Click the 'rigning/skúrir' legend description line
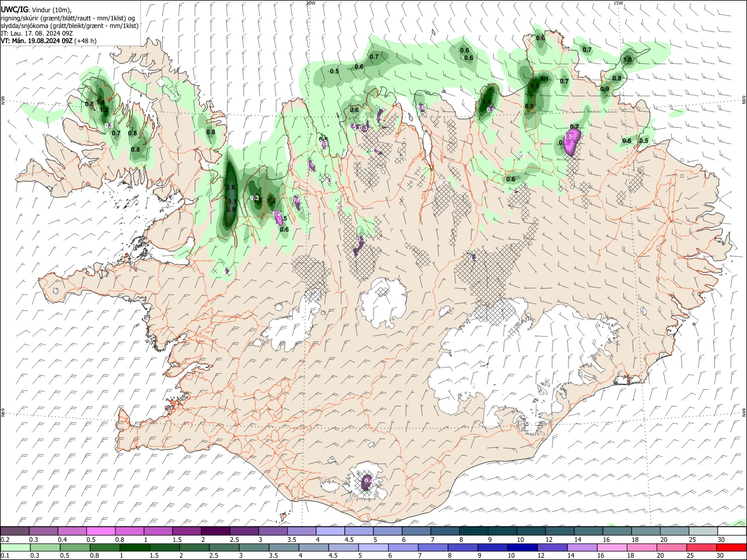Viewport: 747px width, 560px height. [68, 18]
